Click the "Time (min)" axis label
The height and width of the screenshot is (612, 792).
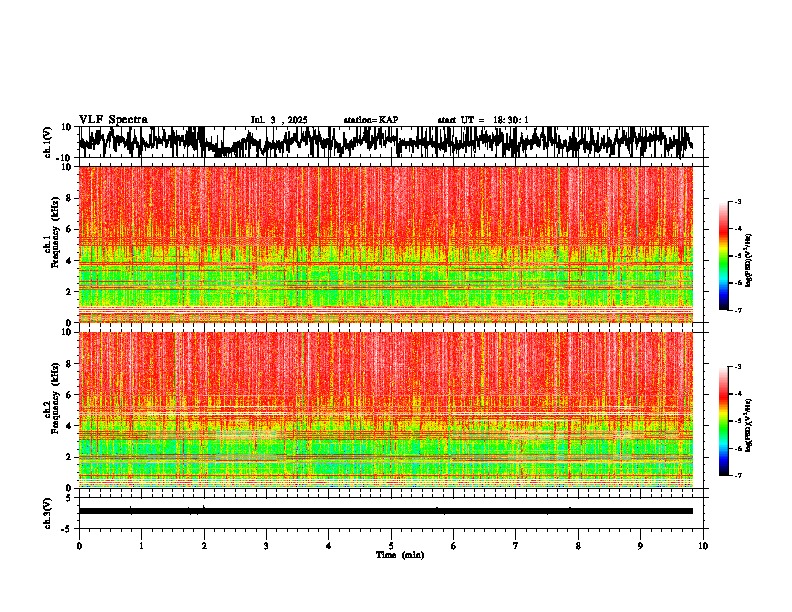(400, 555)
